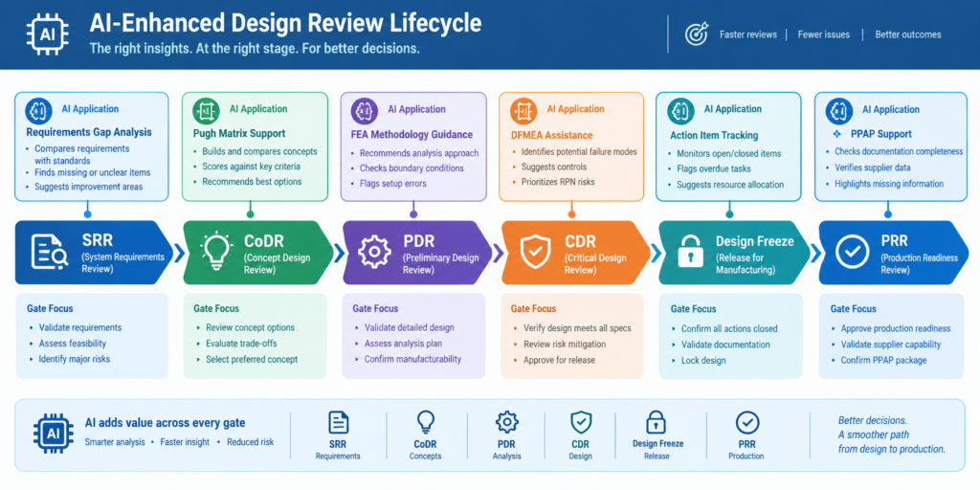Click Recommends best options bullet
980x490 pixels.
click(x=252, y=182)
